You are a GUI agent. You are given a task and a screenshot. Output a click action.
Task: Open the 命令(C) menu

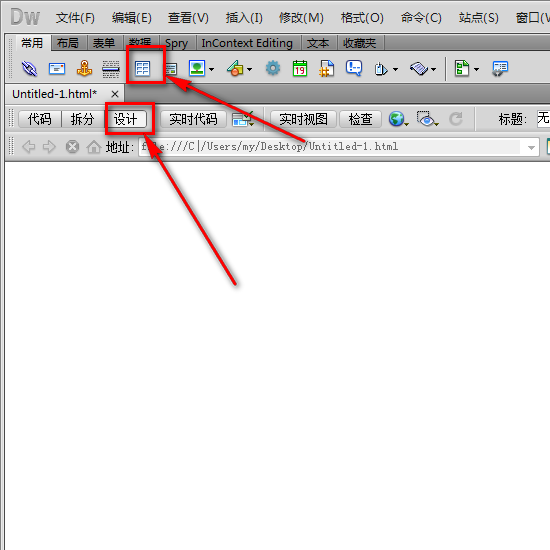tap(421, 18)
